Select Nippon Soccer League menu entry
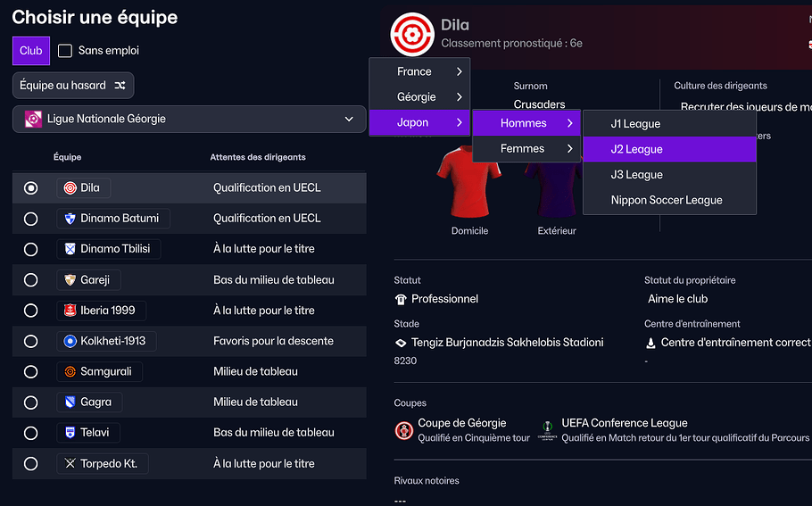Image resolution: width=812 pixels, height=506 pixels. click(667, 200)
